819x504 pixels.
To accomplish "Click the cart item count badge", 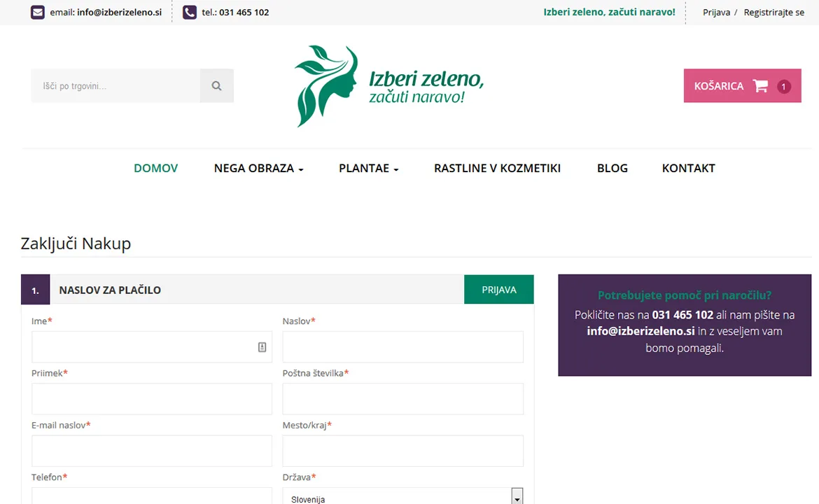I will point(783,86).
